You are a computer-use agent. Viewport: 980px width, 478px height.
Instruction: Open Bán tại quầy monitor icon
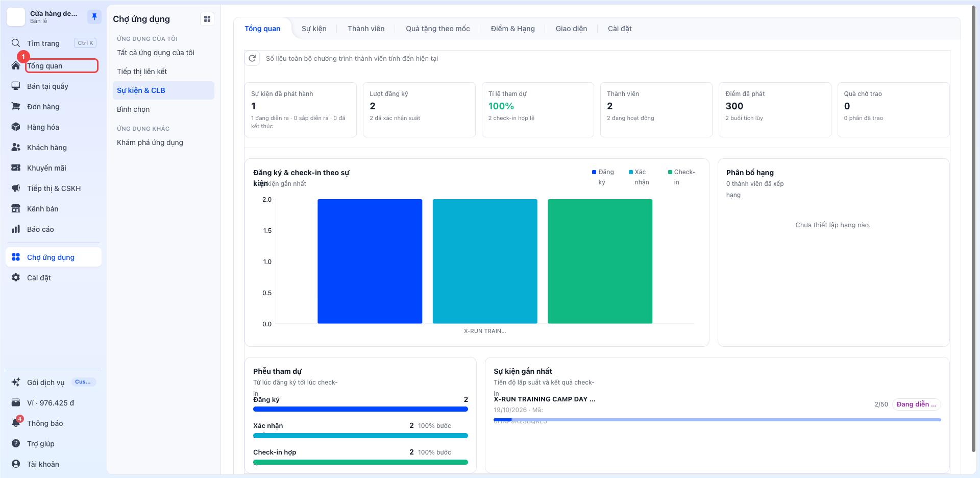point(16,86)
